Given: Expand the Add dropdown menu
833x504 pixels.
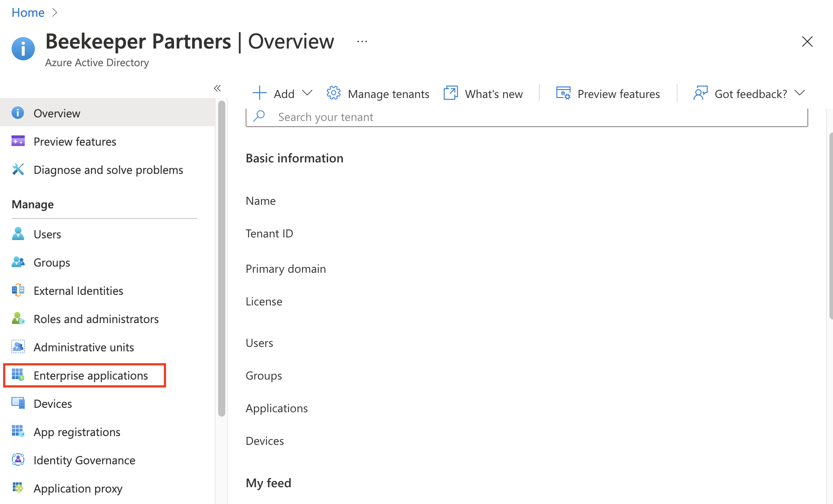Looking at the screenshot, I should 307,93.
